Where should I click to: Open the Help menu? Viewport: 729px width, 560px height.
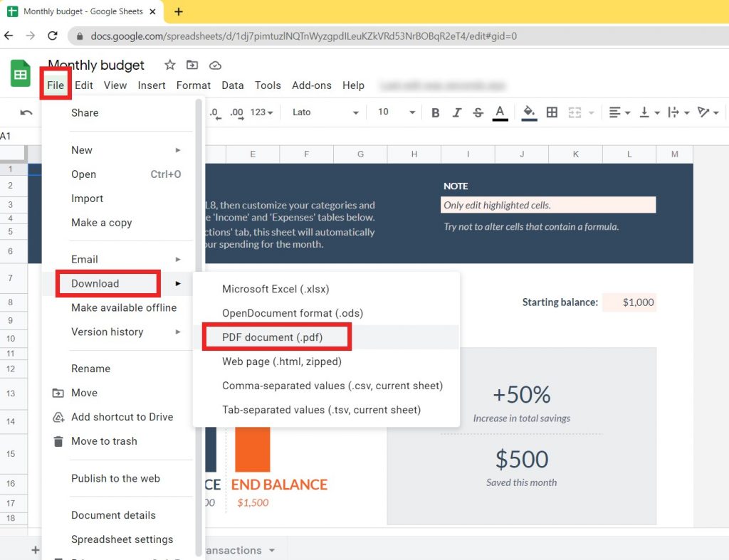[x=353, y=85]
